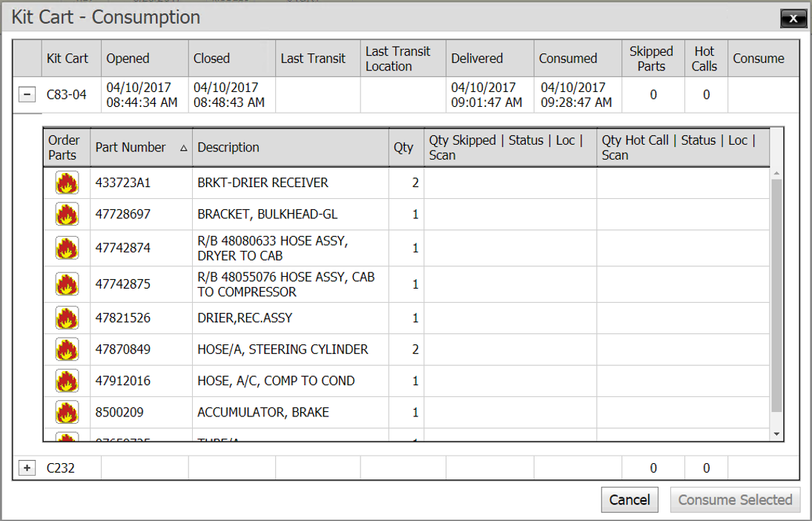Order part 47742875 using flame icon
The image size is (812, 521).
[67, 284]
